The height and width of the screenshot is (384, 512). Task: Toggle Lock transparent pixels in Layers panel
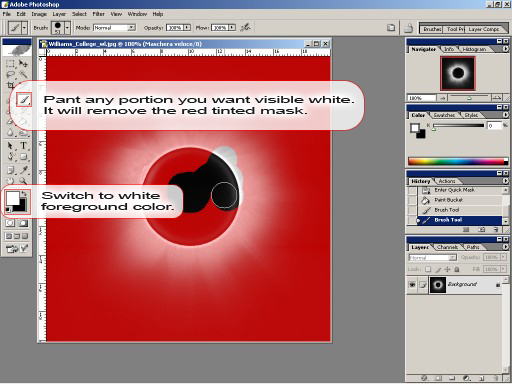(x=428, y=269)
